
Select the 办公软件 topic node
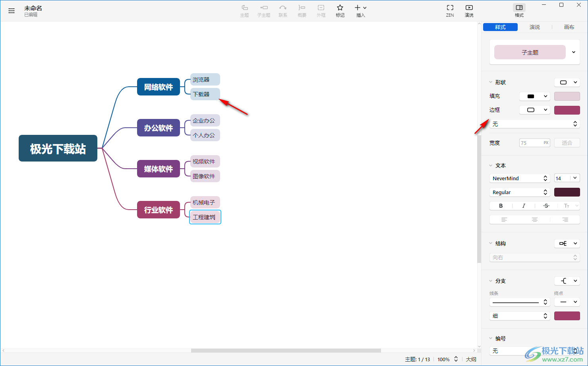point(159,128)
